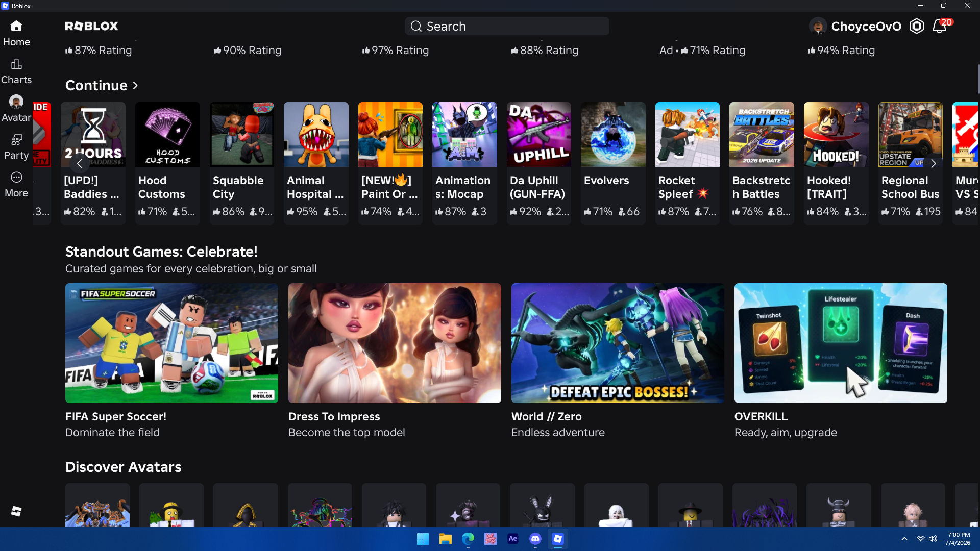The height and width of the screenshot is (551, 980).
Task: Click the page vertical scrollbar
Action: (x=978, y=79)
